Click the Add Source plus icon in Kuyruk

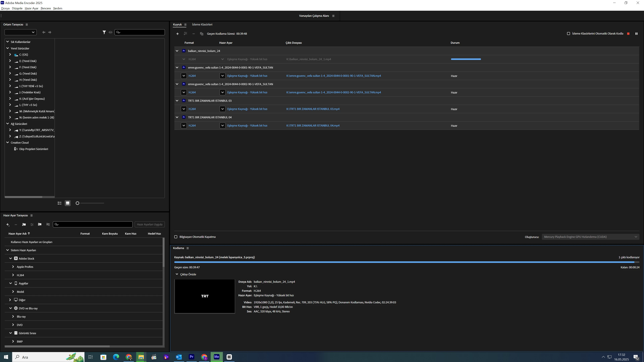177,34
